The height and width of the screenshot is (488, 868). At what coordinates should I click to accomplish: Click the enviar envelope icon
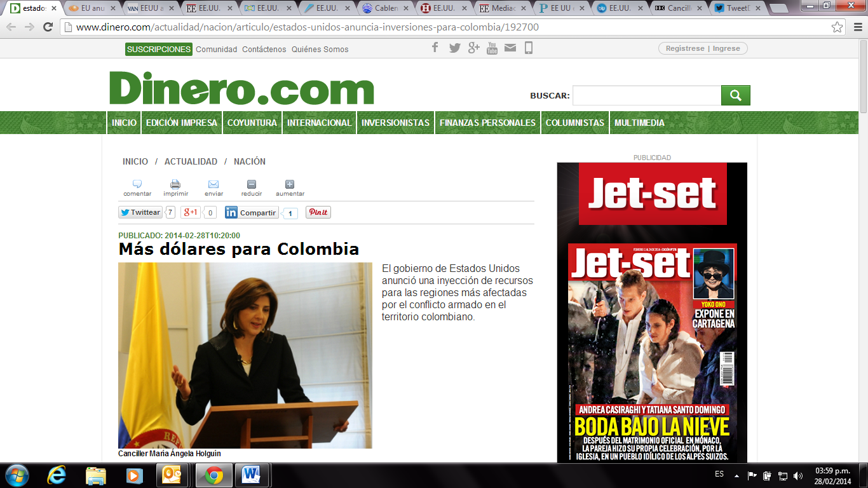[214, 184]
